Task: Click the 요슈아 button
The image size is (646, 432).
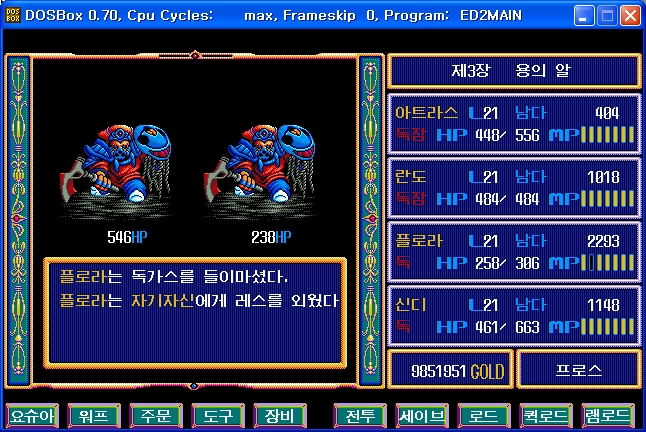Action: tap(32, 416)
